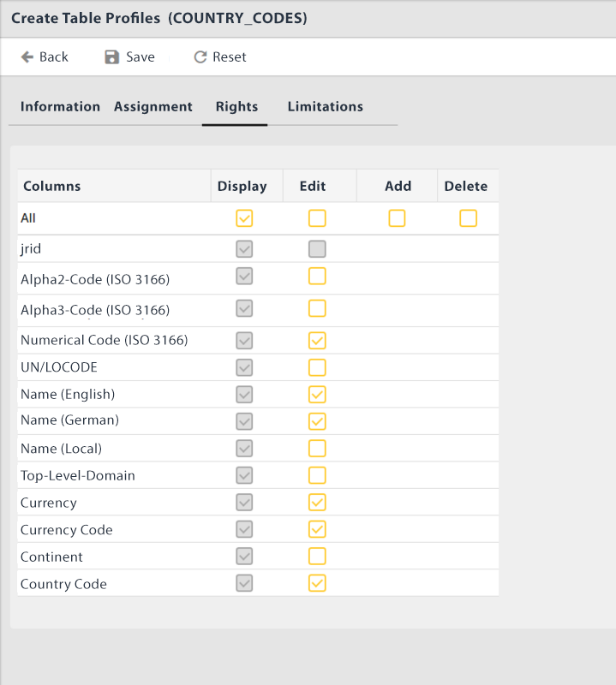Enable Edit for UN/LOCODE column

(317, 367)
